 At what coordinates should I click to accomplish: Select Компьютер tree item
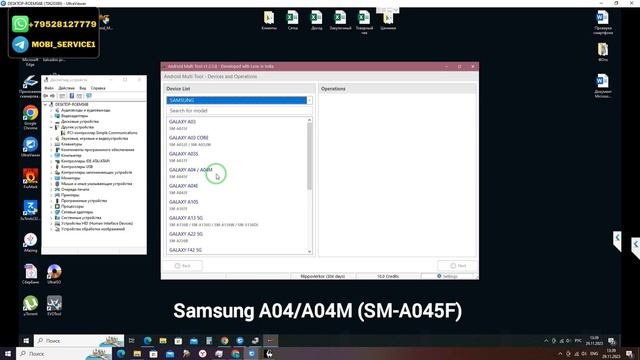pos(71,156)
